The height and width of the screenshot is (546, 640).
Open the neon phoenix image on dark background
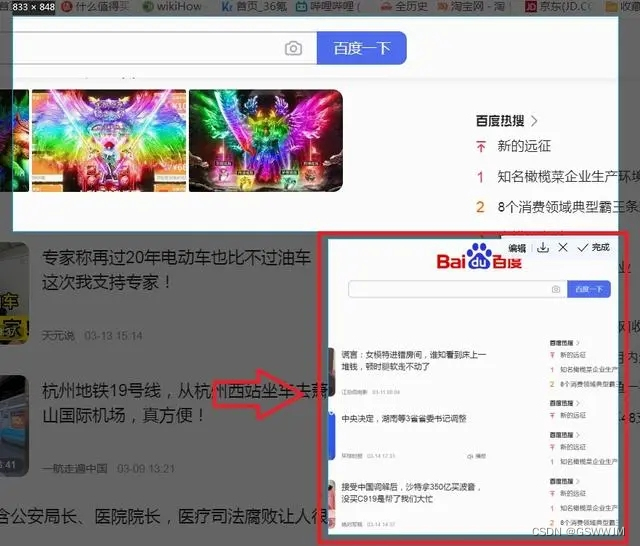point(266,140)
